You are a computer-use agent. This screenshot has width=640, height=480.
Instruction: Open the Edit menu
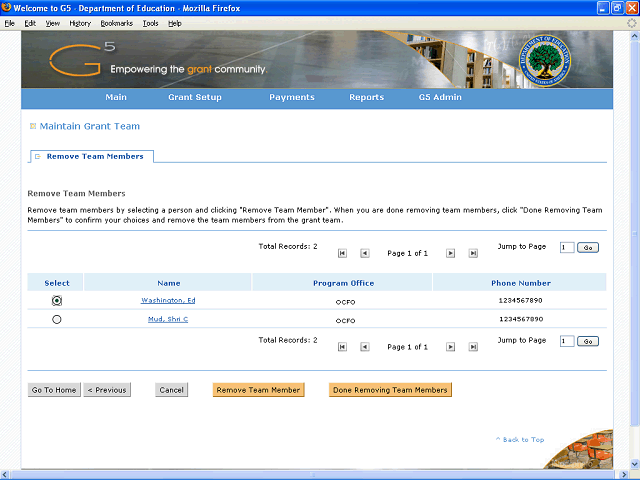(x=30, y=23)
